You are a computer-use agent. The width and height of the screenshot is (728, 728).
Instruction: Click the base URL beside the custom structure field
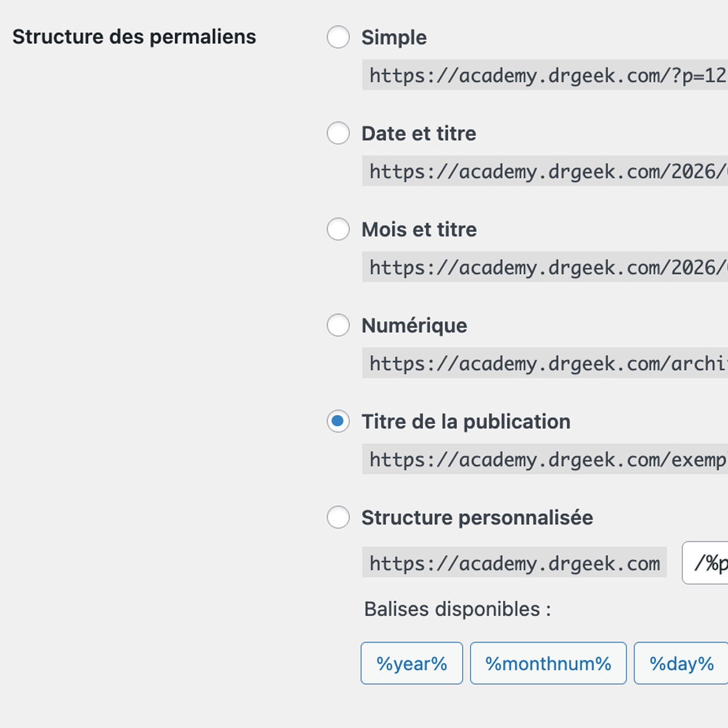pyautogui.click(x=514, y=563)
